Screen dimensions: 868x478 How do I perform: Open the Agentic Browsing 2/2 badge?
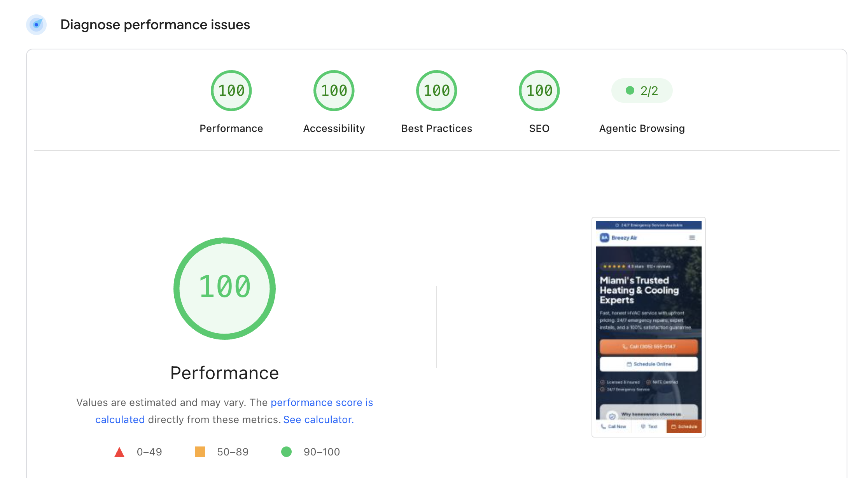pos(642,91)
